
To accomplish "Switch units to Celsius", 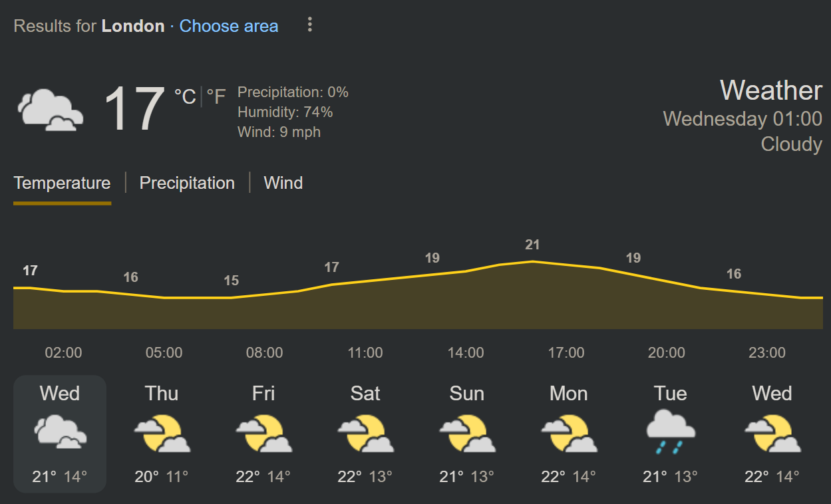I will point(185,97).
